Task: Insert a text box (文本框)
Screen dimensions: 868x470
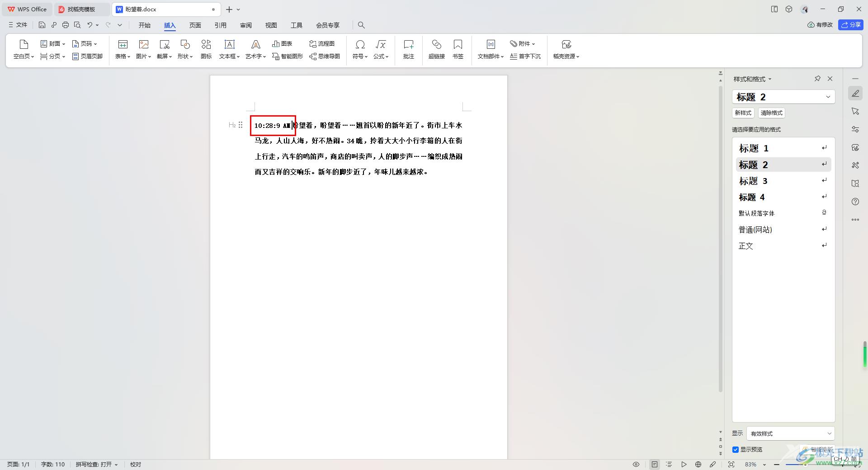Action: coord(229,49)
